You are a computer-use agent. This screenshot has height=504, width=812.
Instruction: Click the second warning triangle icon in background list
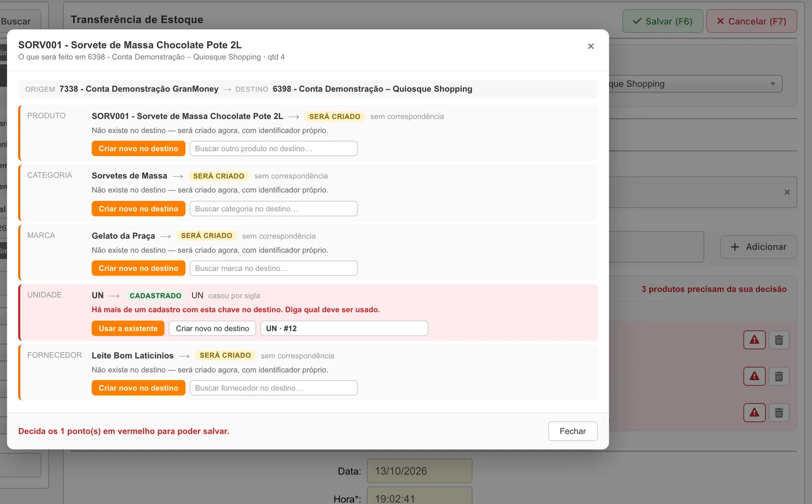[755, 376]
